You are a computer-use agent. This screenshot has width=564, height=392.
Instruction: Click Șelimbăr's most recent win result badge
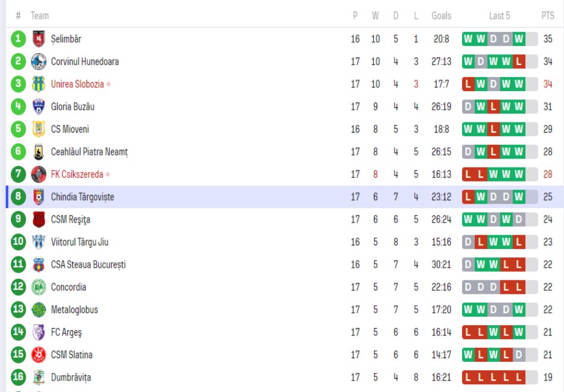point(519,39)
